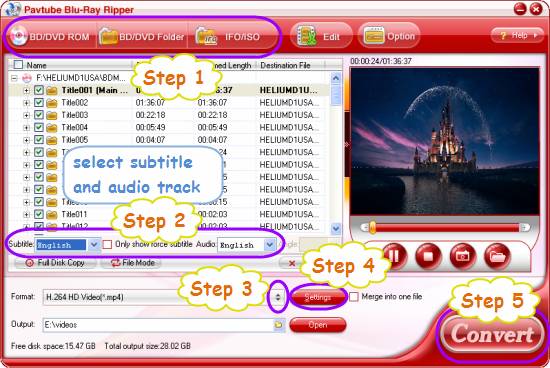Expand the Title003 tree node

(26, 115)
